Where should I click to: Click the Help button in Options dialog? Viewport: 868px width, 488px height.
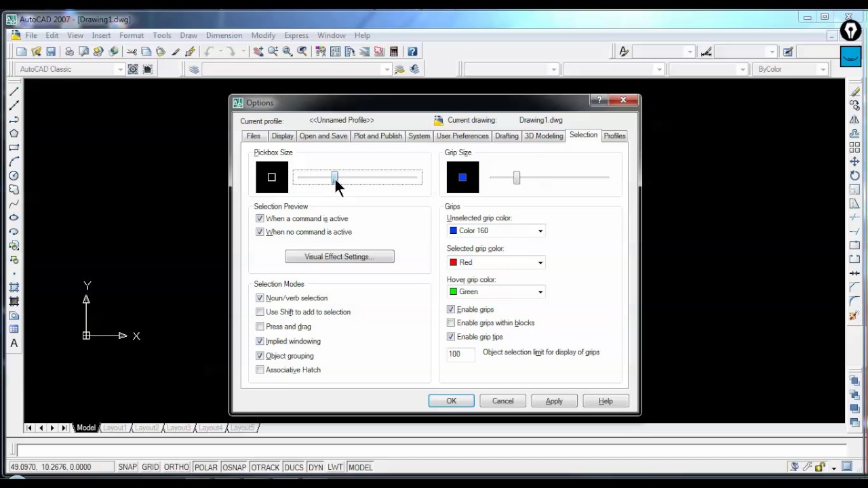(x=606, y=401)
